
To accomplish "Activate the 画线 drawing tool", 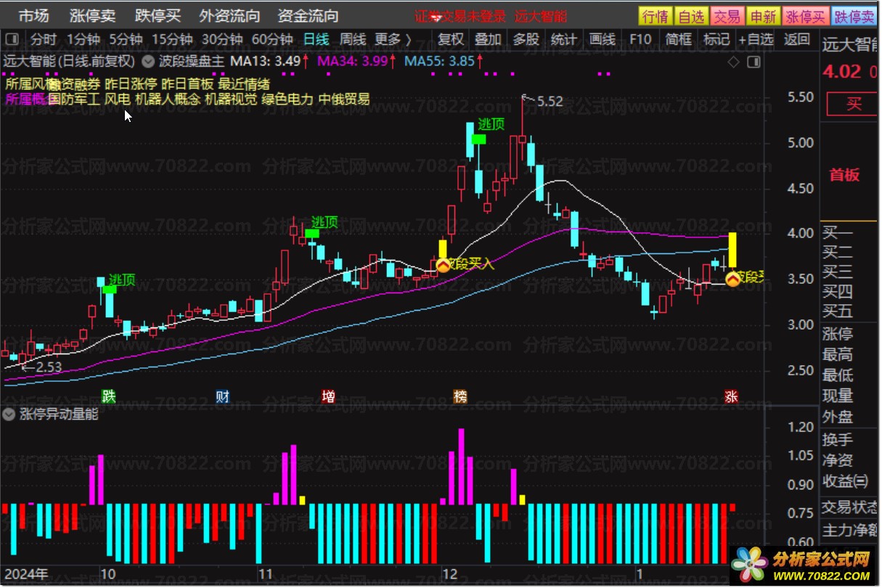I will tap(603, 39).
